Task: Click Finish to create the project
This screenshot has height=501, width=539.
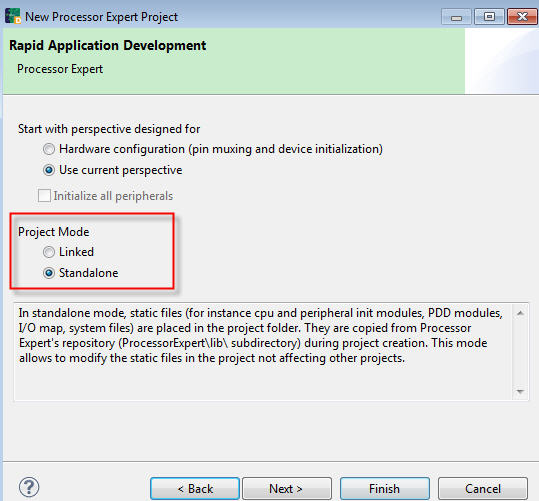Action: (385, 488)
